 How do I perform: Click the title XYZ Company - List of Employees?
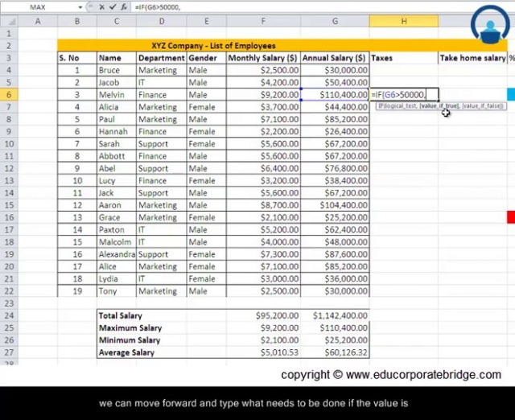click(213, 46)
